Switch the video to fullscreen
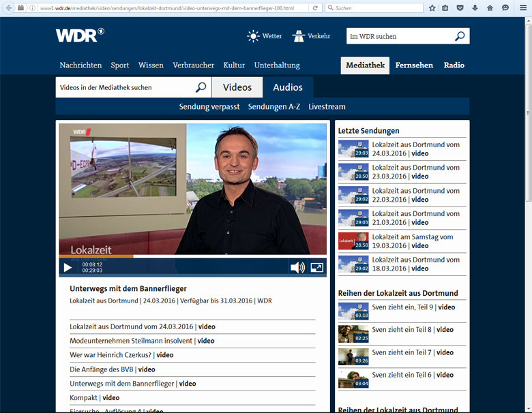The height and width of the screenshot is (413, 532). click(317, 268)
